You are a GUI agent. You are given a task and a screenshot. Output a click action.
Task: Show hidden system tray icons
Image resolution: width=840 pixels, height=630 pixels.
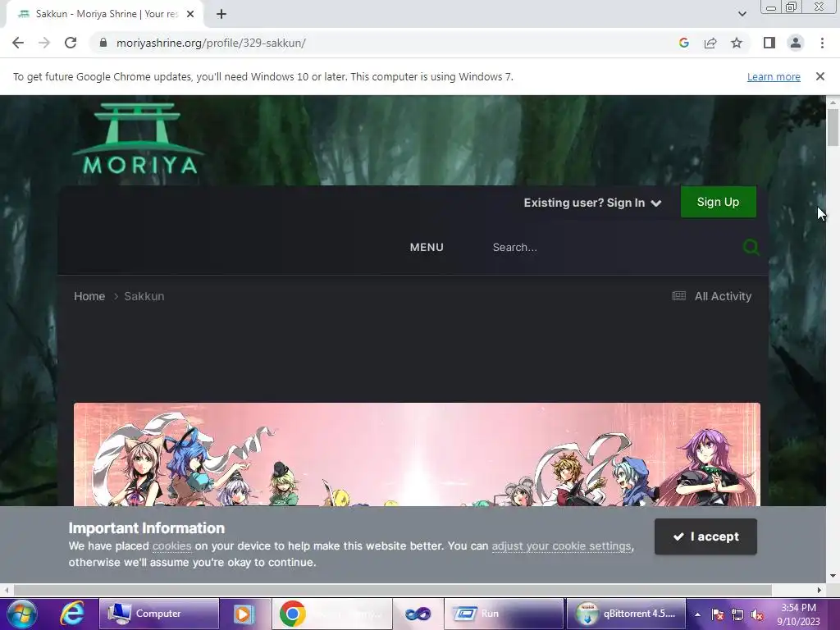click(x=697, y=614)
